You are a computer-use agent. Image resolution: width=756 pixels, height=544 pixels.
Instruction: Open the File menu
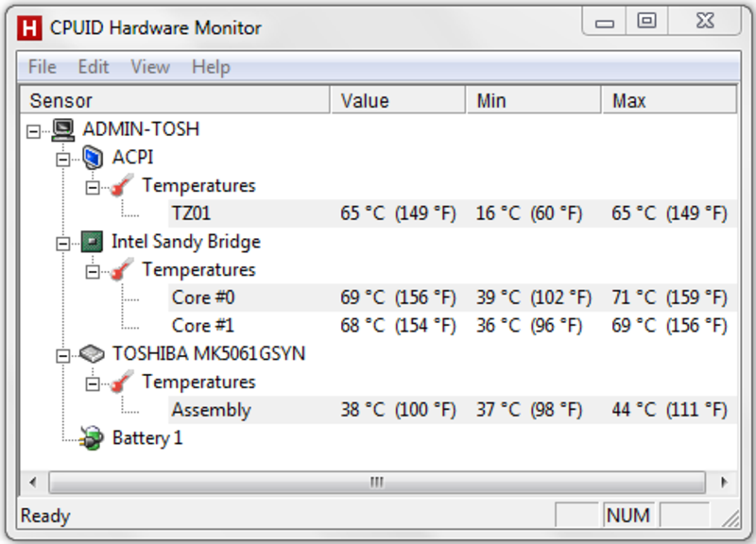(43, 67)
